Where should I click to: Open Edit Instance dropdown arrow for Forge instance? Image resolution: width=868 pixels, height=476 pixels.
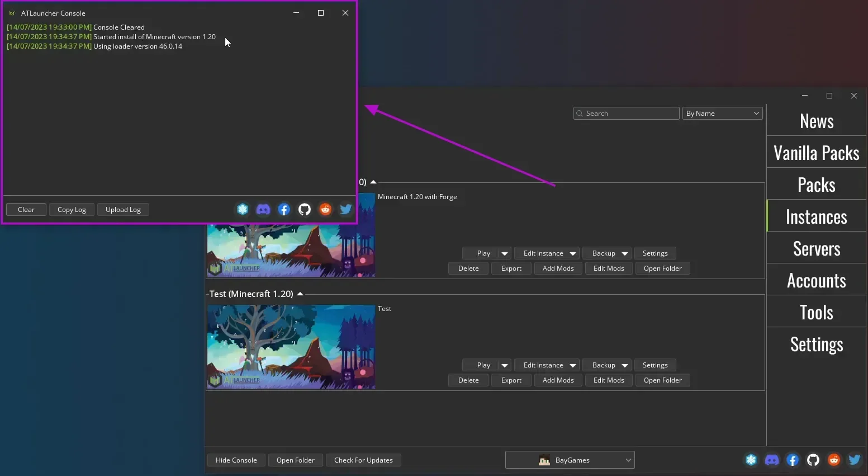click(x=573, y=253)
